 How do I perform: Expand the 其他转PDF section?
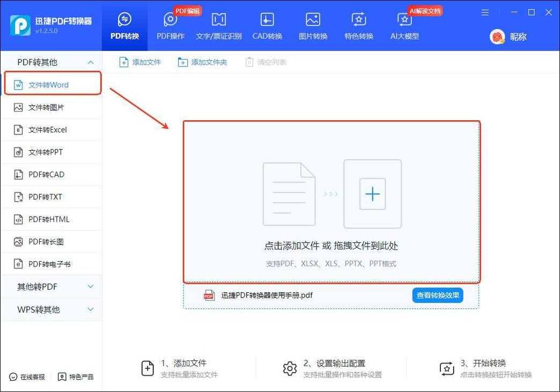coord(51,287)
